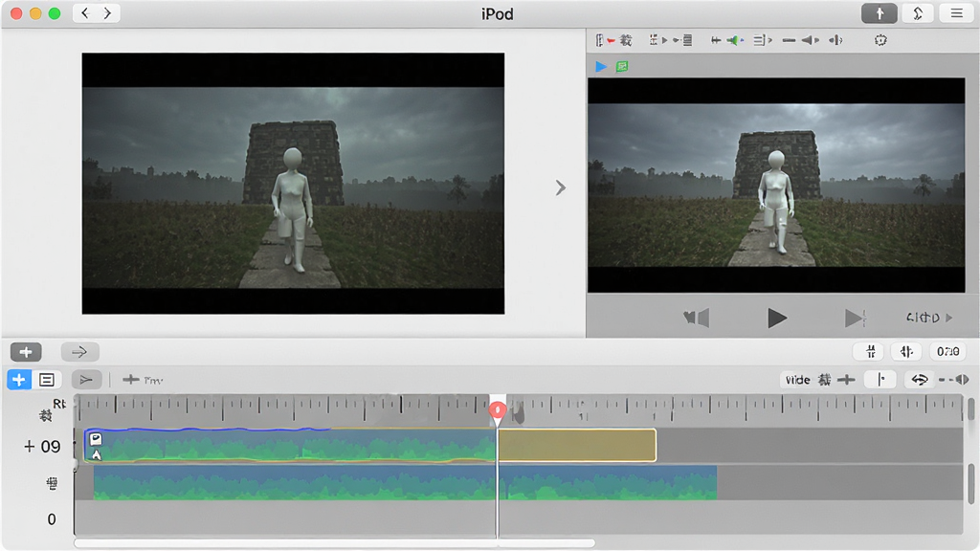
Task: Click the share up-arrow button in the title bar
Action: click(x=880, y=13)
